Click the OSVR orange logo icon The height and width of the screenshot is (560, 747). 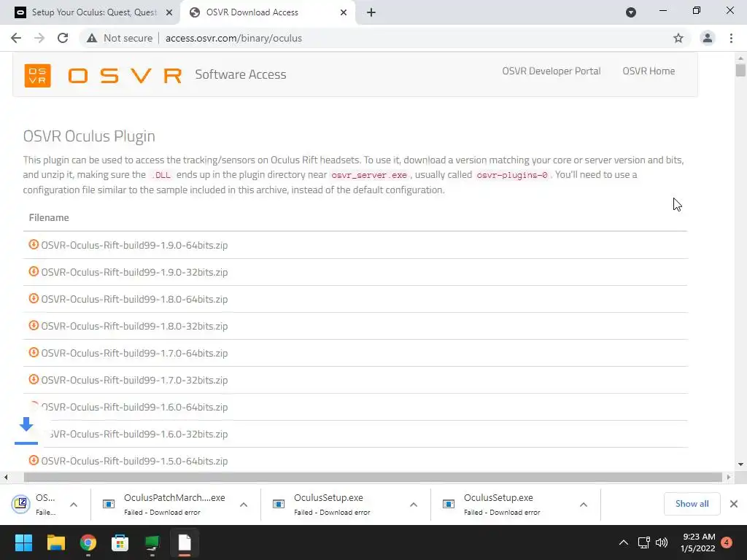[38, 75]
